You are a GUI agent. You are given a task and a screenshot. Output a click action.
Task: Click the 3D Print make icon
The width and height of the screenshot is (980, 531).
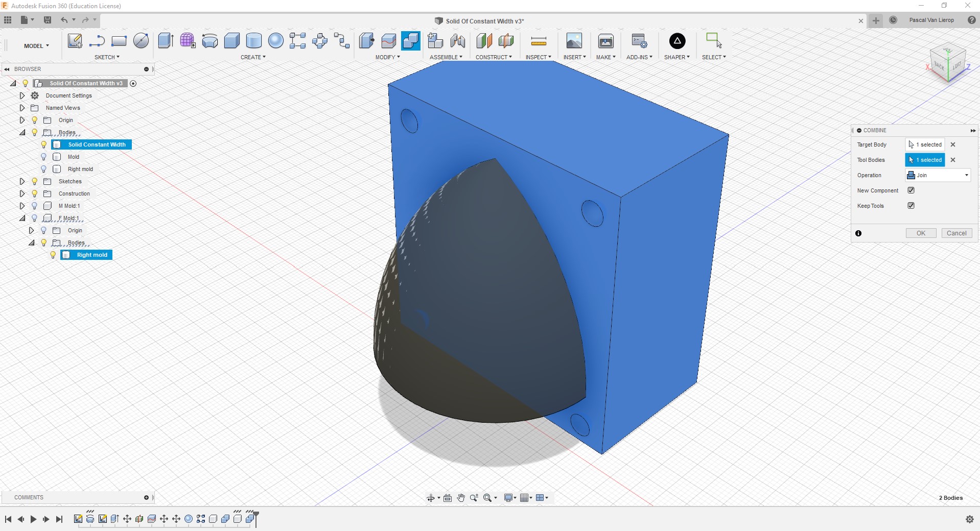pos(606,41)
